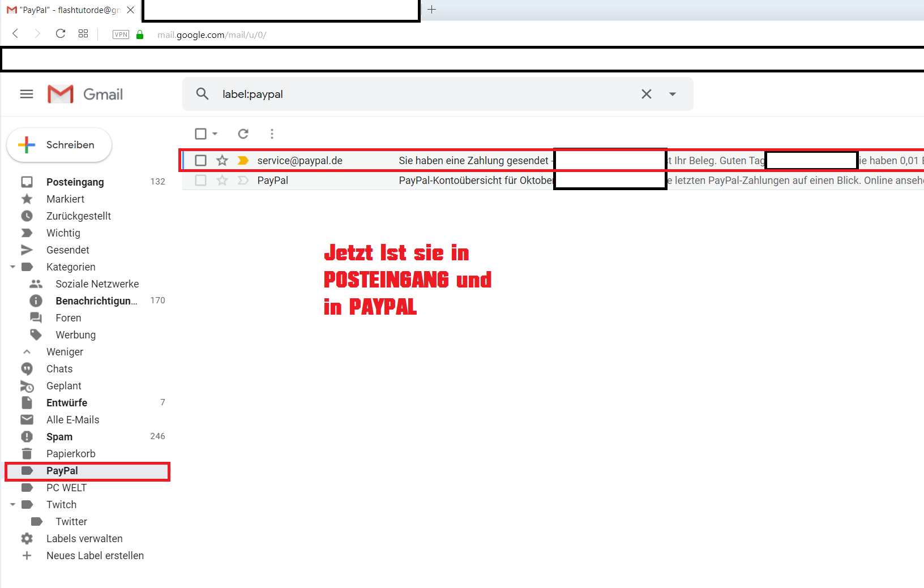Collapse the Kategorien tree arrow

pyautogui.click(x=12, y=267)
